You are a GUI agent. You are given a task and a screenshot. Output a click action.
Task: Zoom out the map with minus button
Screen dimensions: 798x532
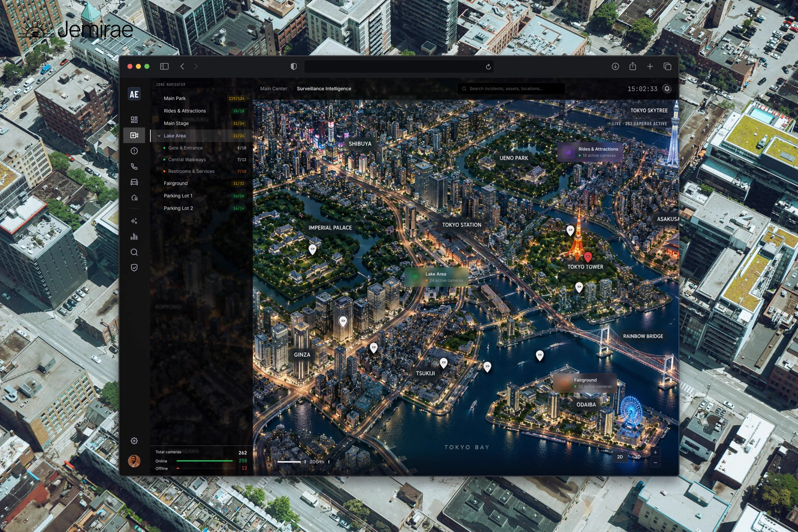(655, 463)
